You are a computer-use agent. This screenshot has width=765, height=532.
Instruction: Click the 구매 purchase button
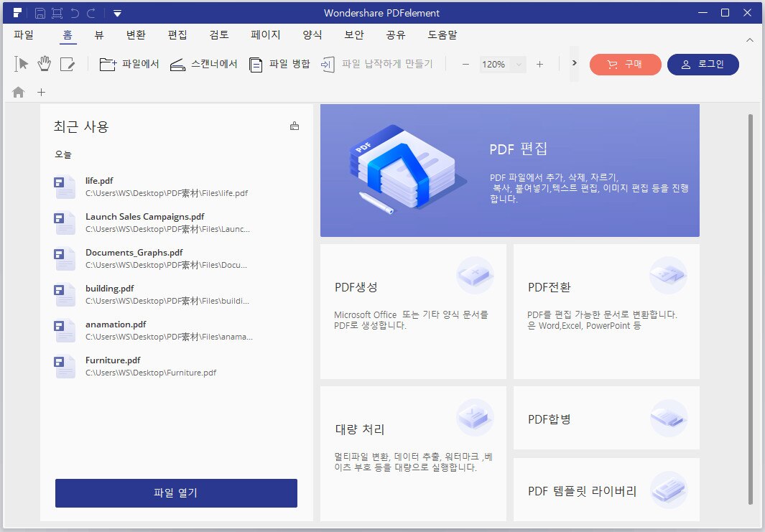[x=625, y=65]
